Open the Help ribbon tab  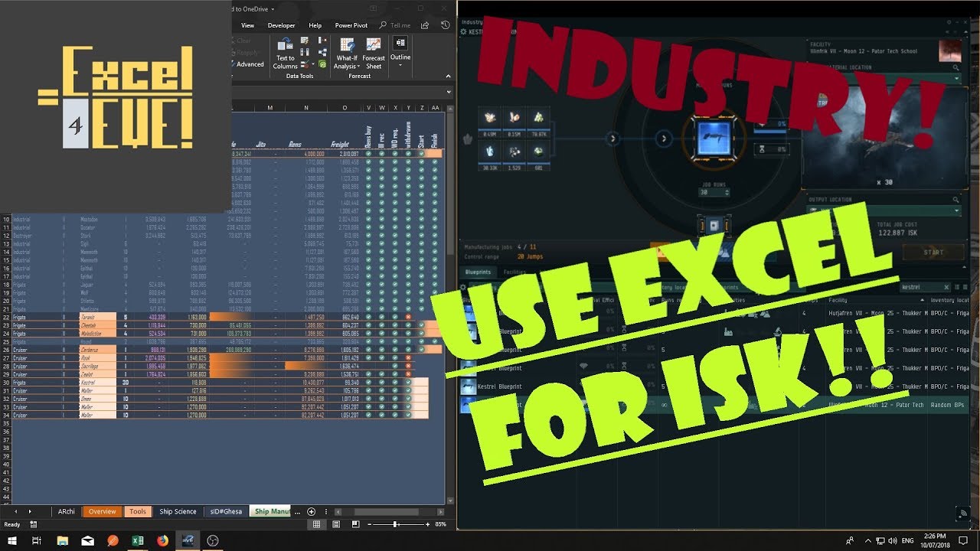pos(315,25)
